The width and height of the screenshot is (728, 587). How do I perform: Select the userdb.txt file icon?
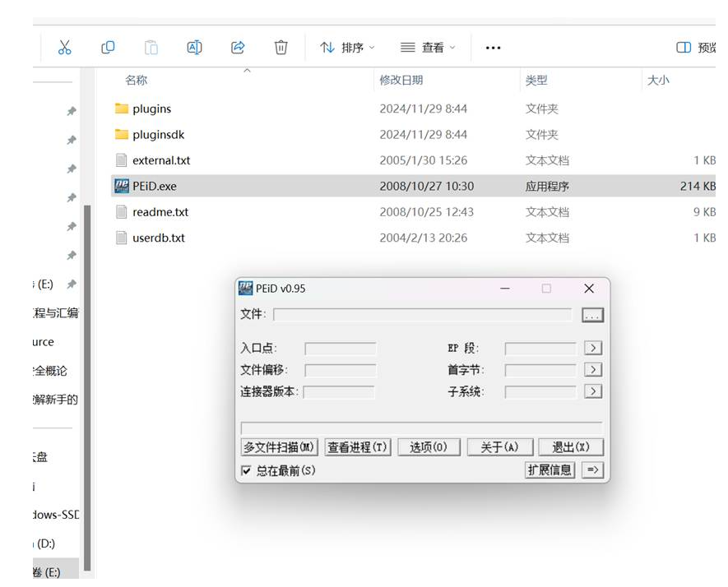click(x=121, y=238)
